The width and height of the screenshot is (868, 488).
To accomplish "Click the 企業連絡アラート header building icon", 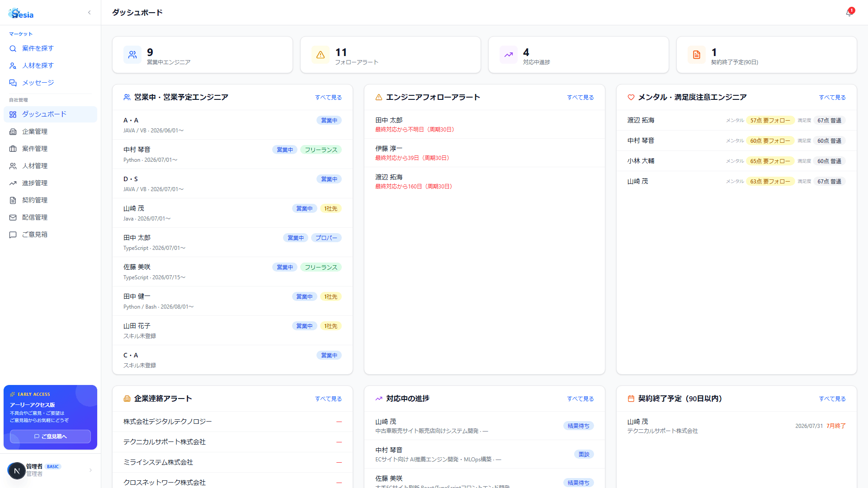I will point(127,399).
